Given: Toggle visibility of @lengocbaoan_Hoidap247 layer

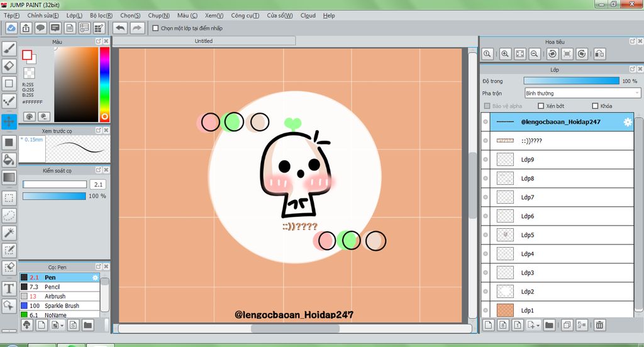Looking at the screenshot, I should point(486,121).
